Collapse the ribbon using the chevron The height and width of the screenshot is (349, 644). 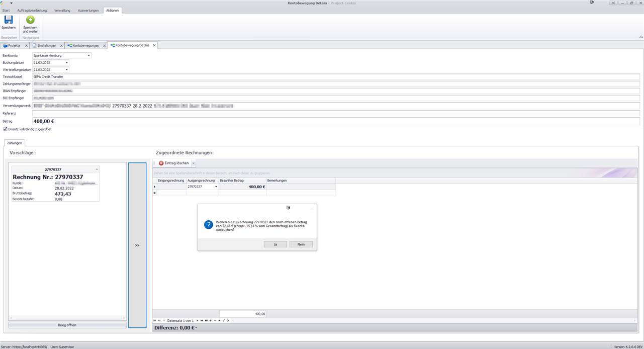click(641, 37)
